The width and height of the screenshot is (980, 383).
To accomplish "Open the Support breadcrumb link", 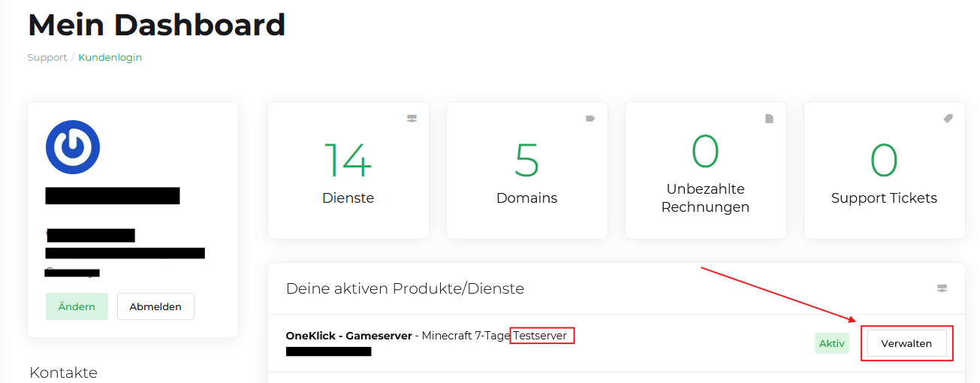I will [x=47, y=58].
